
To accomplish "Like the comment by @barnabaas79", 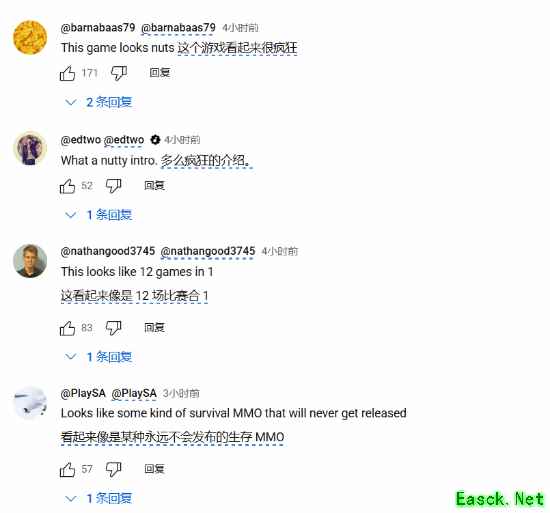I will click(x=67, y=73).
